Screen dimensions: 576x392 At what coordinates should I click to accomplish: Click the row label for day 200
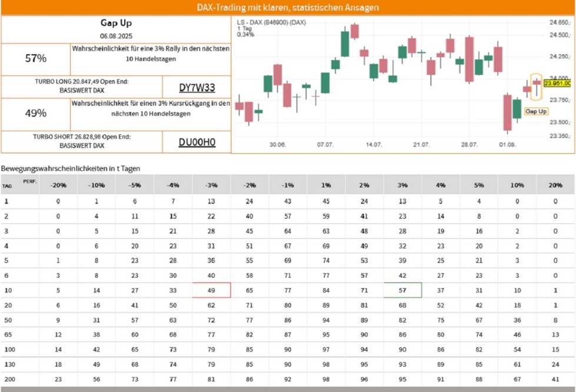click(9, 379)
